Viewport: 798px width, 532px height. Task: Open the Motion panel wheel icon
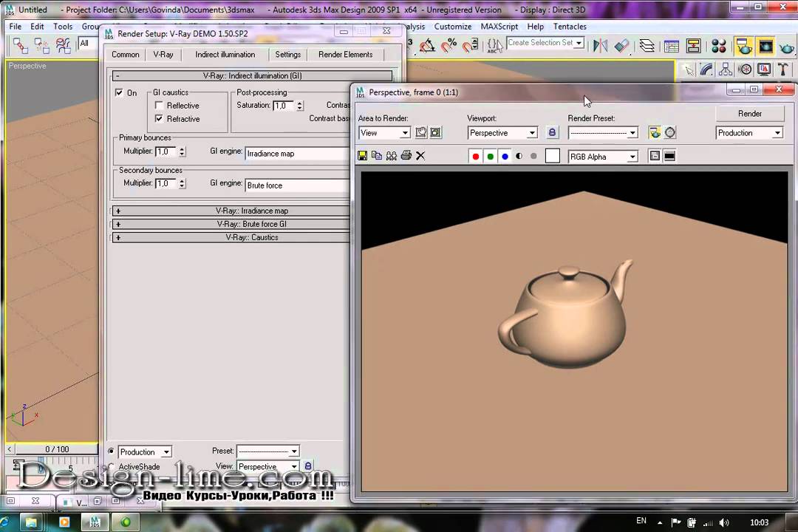(x=745, y=69)
